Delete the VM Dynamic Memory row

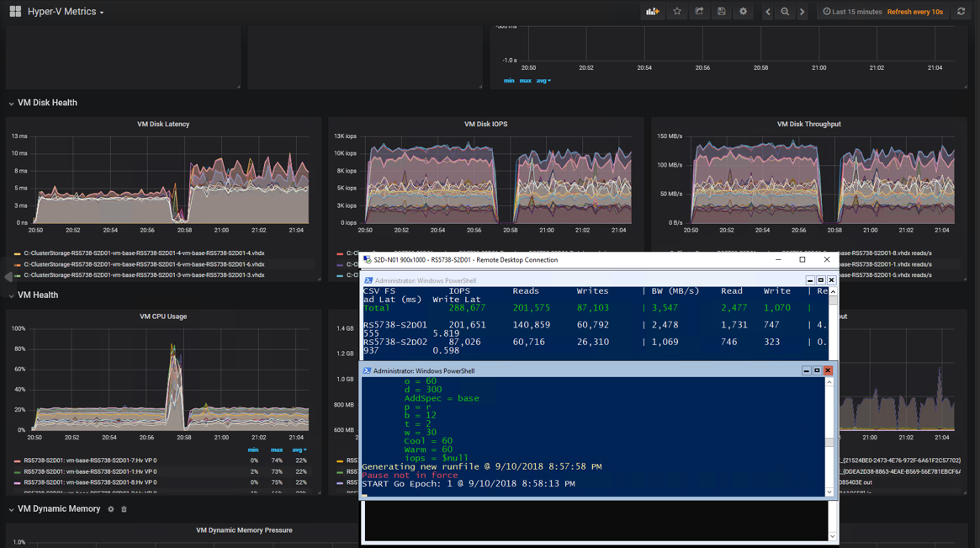pos(123,508)
